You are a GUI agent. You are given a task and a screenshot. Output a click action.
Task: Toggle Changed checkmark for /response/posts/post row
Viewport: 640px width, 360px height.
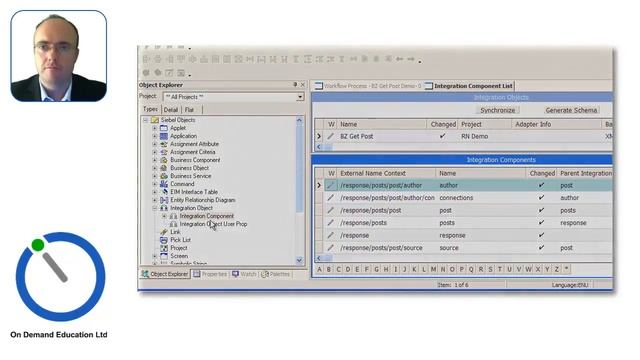(x=541, y=210)
